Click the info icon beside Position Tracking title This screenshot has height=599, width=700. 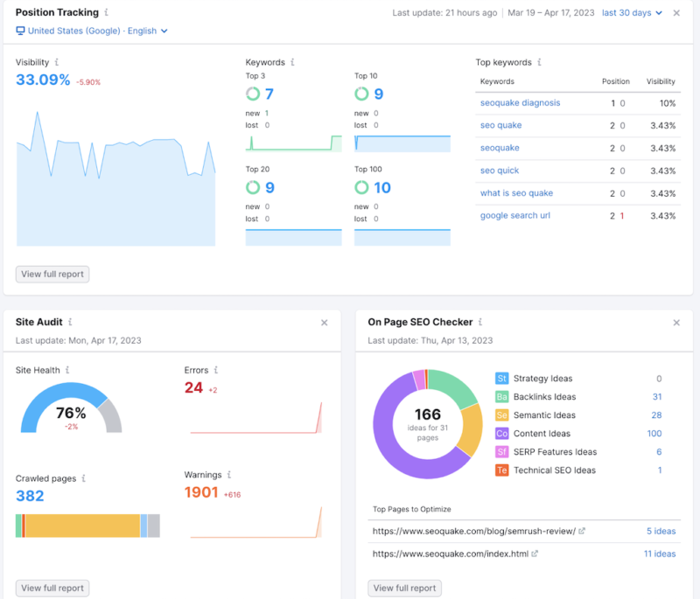(x=107, y=13)
